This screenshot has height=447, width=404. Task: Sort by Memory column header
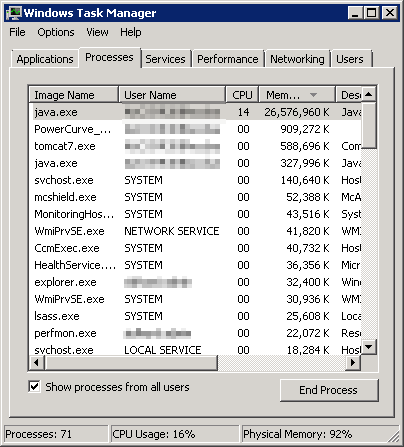pos(297,95)
